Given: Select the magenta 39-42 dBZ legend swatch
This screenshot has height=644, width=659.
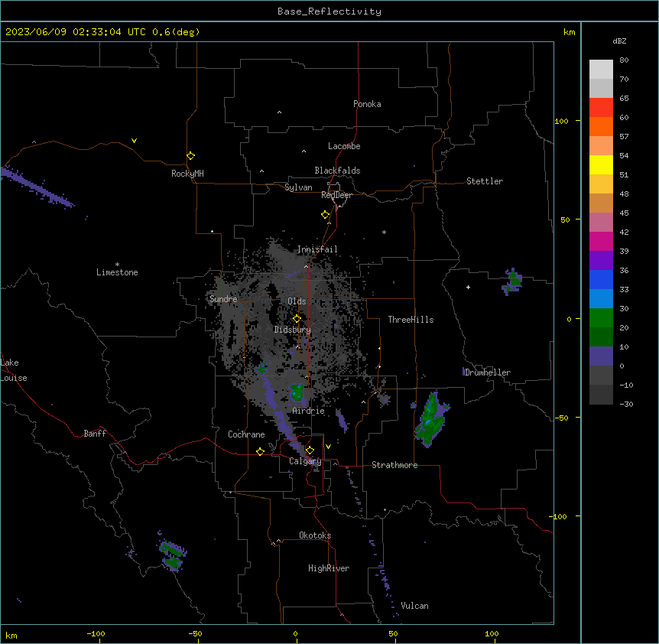Looking at the screenshot, I should (601, 241).
